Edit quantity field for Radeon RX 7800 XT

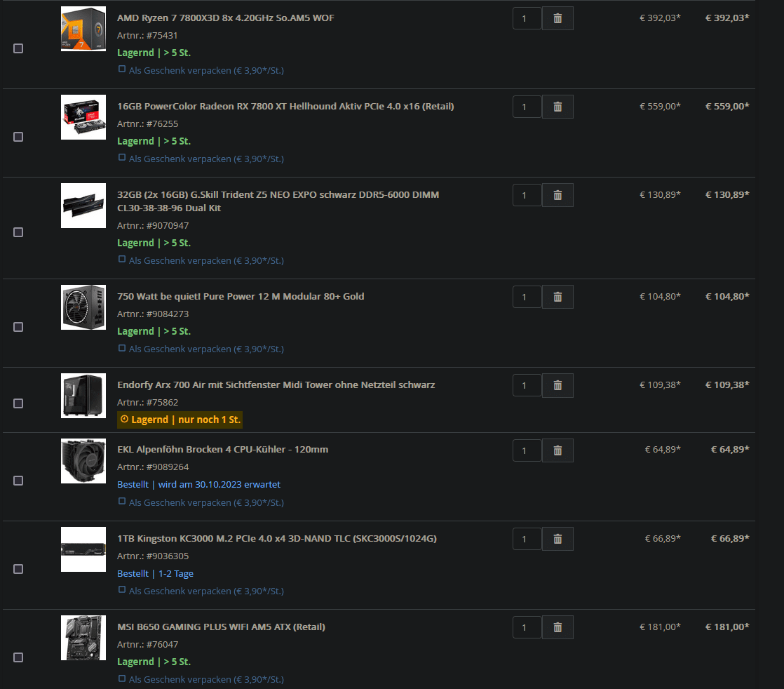coord(527,107)
